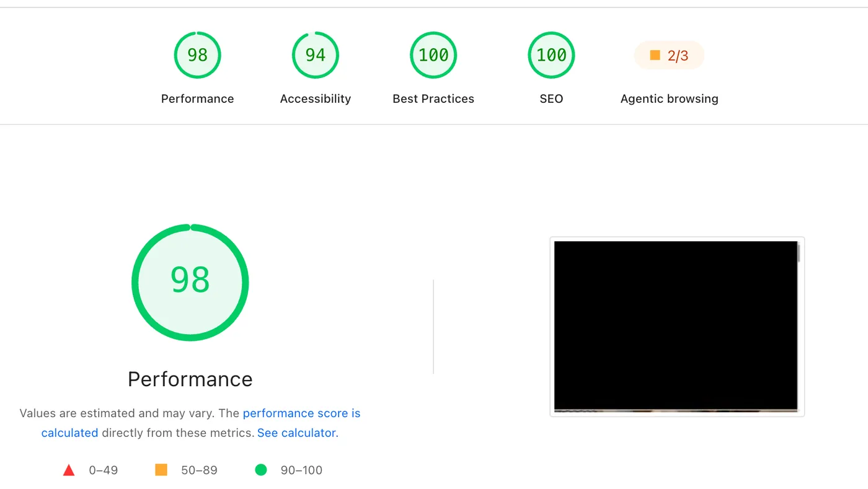
Task: Open the Performance score gauge showing 98
Action: point(197,55)
